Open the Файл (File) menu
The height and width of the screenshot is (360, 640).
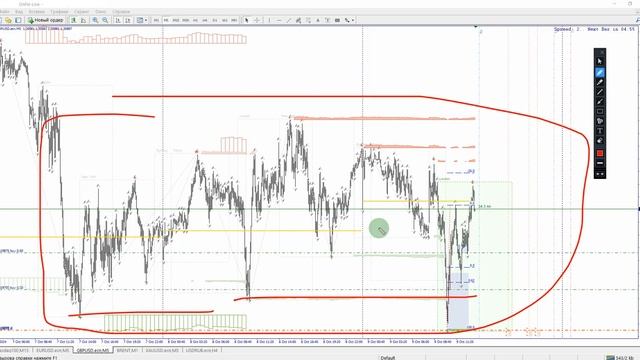pyautogui.click(x=4, y=12)
